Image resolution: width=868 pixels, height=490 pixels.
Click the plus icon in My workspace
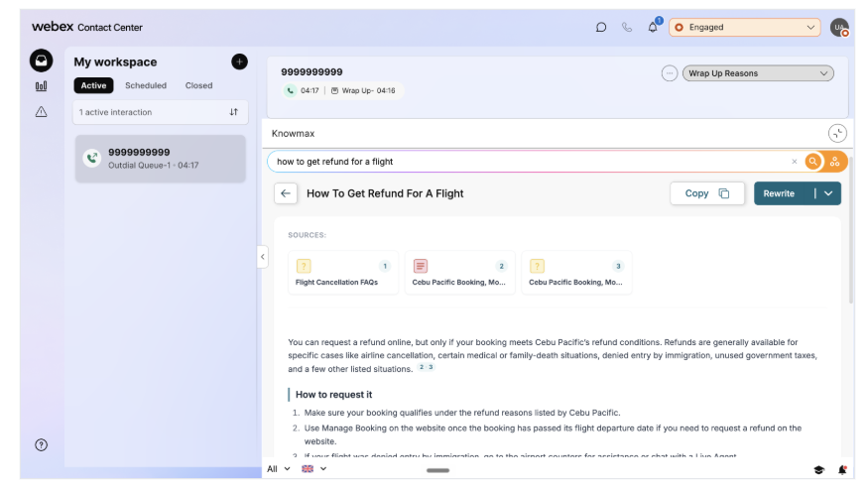click(239, 62)
